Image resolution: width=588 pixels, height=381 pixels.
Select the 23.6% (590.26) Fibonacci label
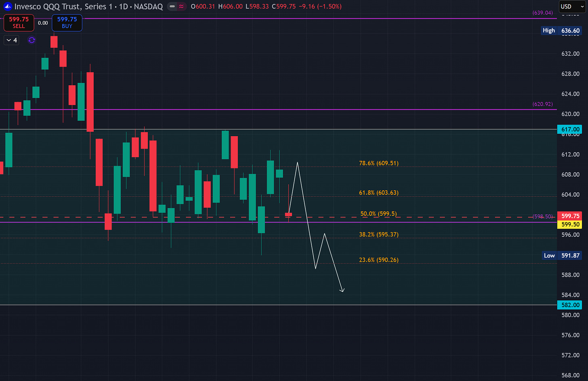379,260
